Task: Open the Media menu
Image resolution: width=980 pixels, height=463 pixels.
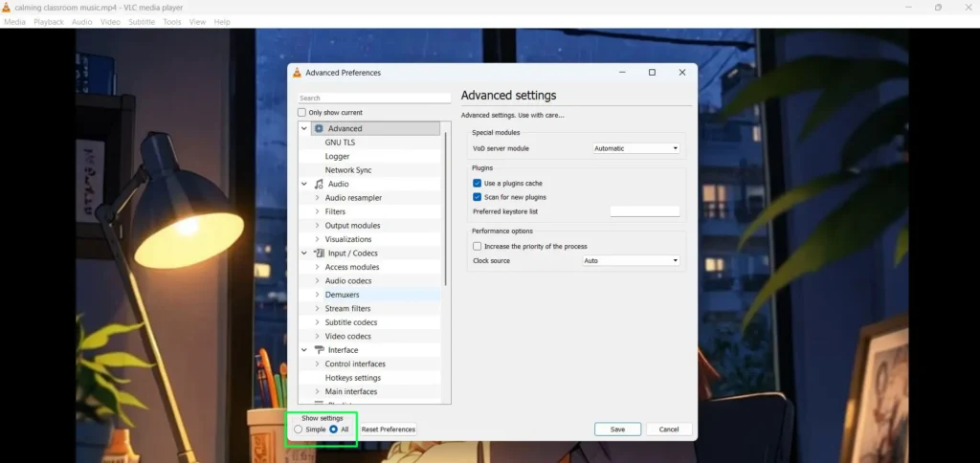Action: [15, 22]
